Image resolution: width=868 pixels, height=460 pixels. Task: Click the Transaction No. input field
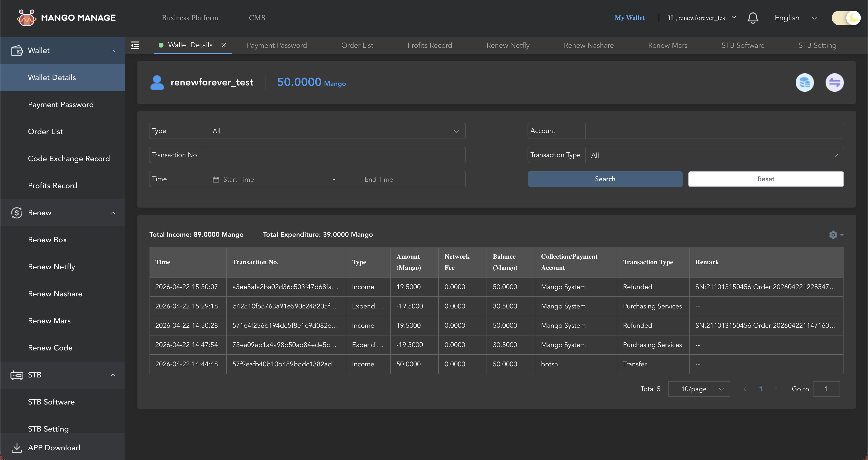(x=336, y=155)
